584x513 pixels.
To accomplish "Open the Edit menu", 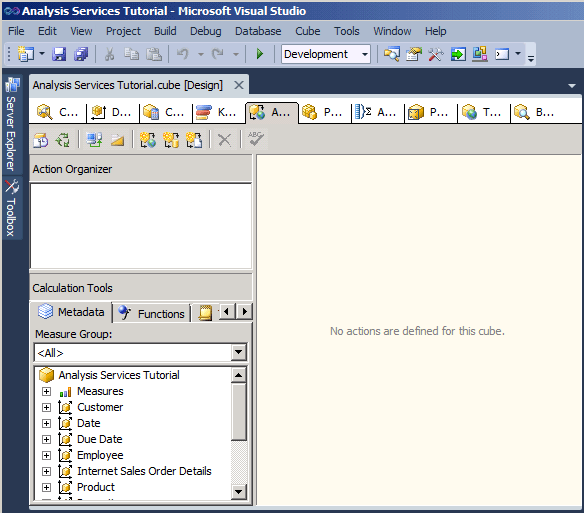I will point(47,31).
